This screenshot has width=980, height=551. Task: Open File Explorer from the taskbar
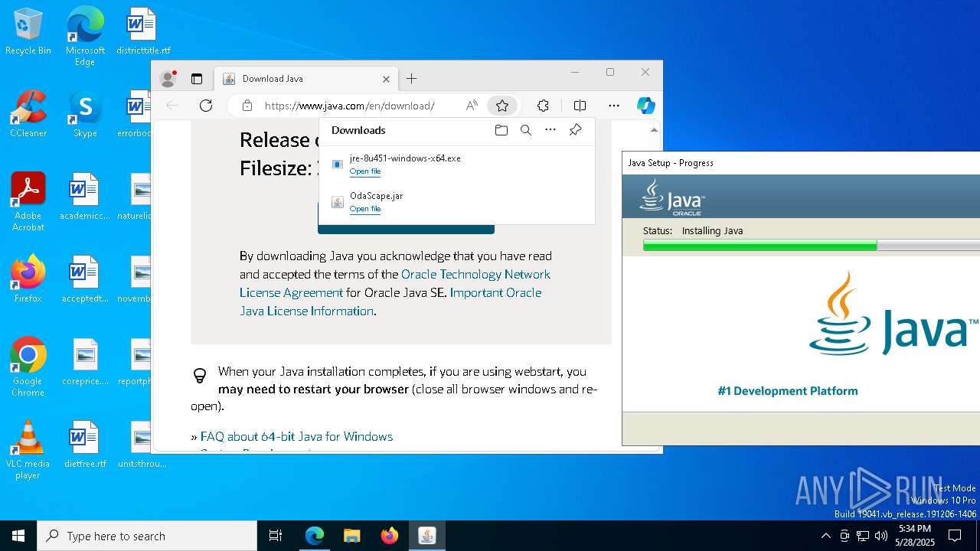point(351,536)
